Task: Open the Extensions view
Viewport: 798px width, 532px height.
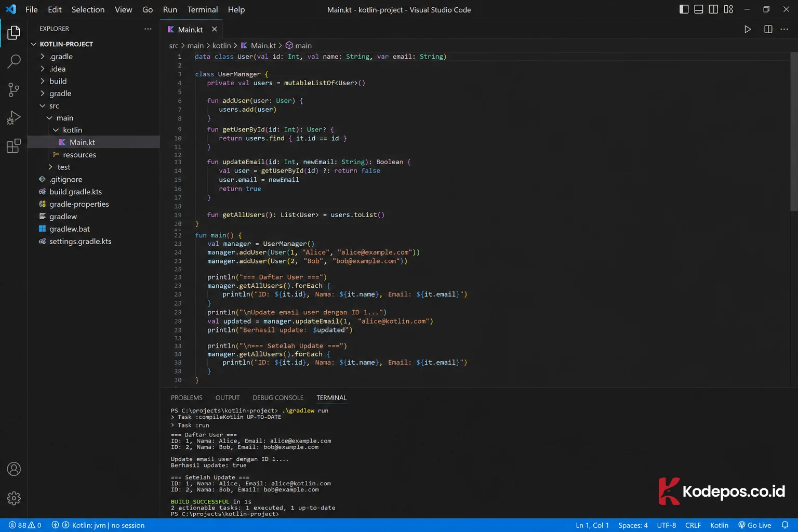Action: (14, 146)
